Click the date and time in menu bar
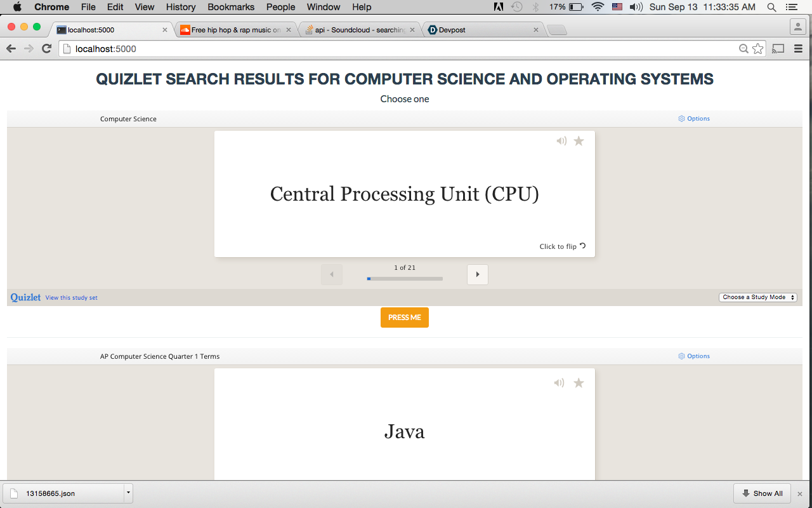The width and height of the screenshot is (812, 508). click(x=703, y=7)
